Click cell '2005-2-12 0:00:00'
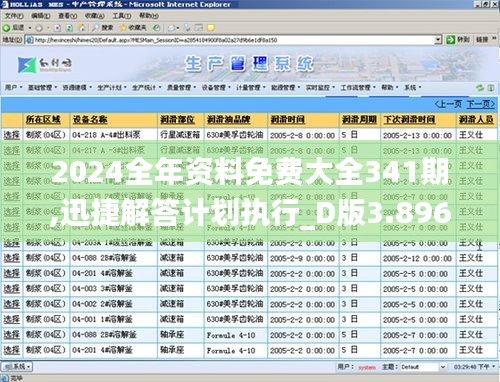This screenshot has height=382, width=500. tap(417, 258)
